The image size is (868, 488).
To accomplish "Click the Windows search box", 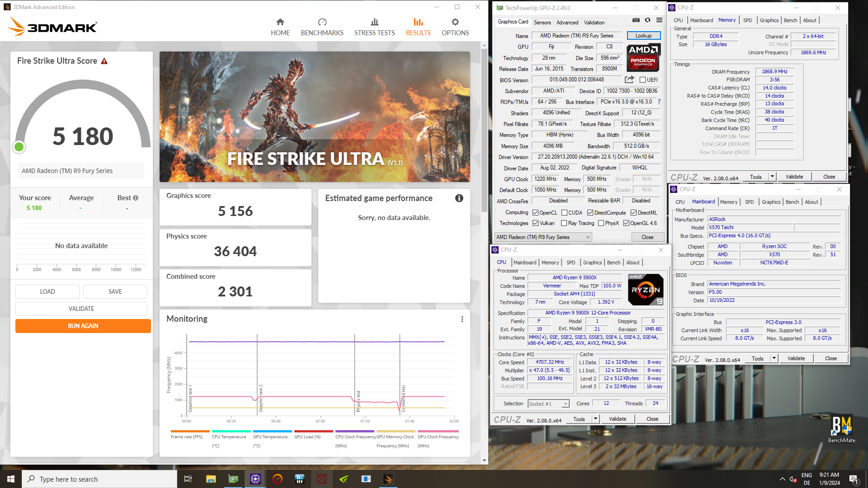I will click(x=99, y=479).
